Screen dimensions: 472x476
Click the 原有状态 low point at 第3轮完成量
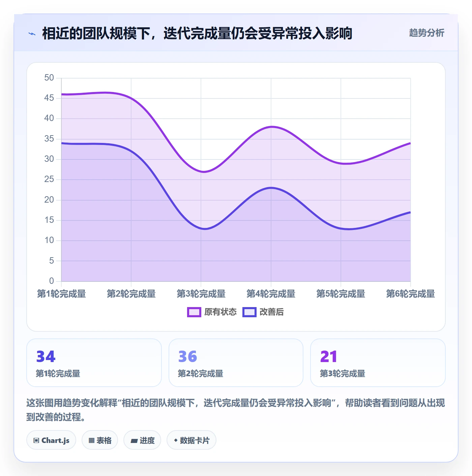click(201, 172)
